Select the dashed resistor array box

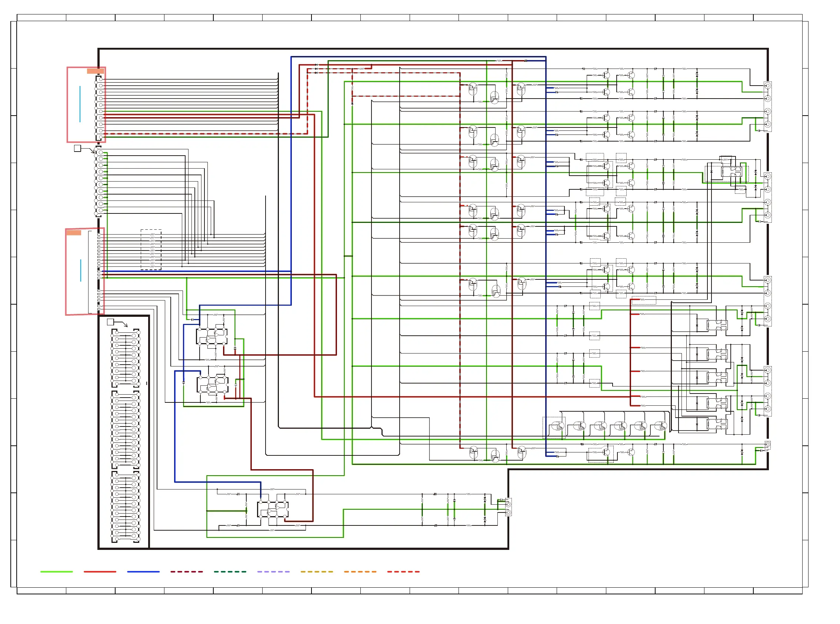pos(151,249)
